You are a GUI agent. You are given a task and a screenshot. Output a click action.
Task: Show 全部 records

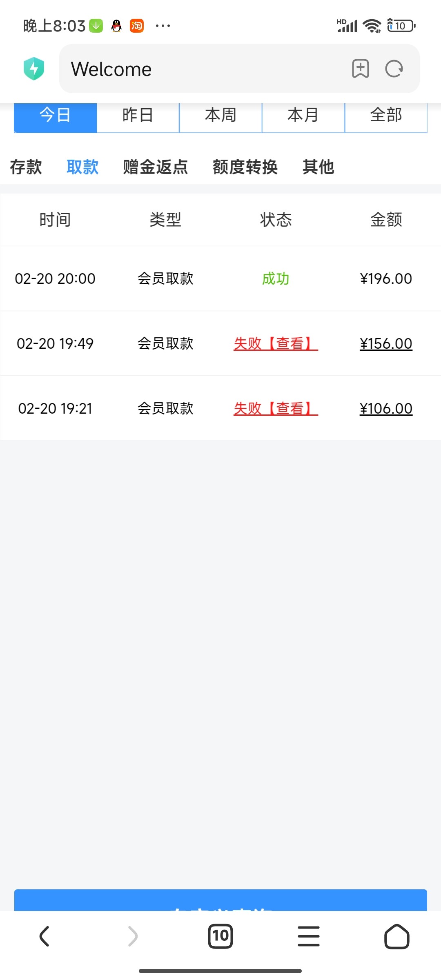[x=386, y=116]
